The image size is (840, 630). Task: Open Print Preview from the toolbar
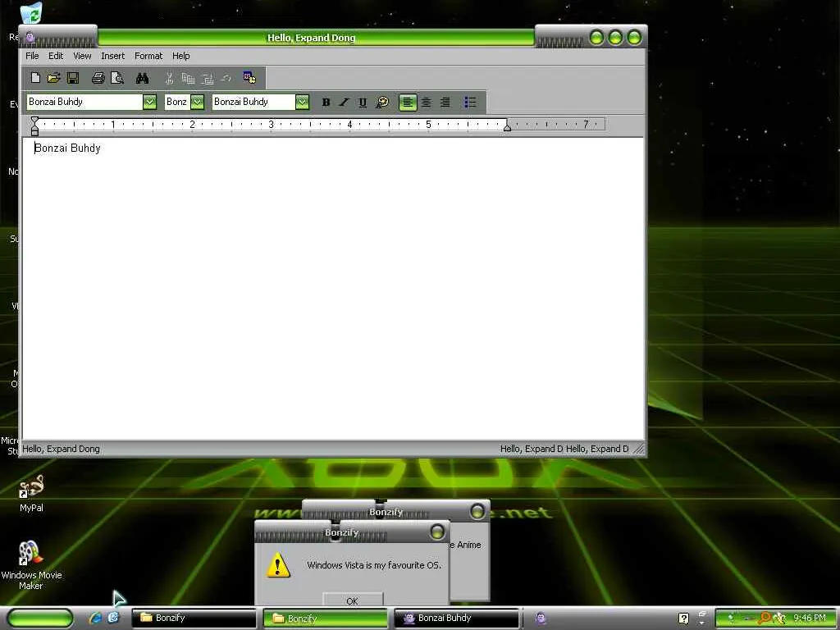[116, 78]
